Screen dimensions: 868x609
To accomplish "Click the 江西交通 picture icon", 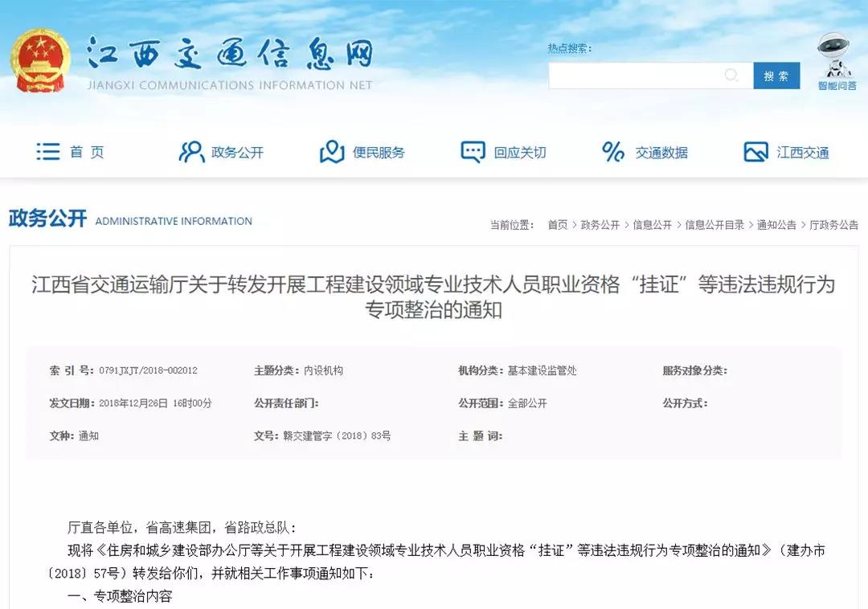I will coord(754,151).
